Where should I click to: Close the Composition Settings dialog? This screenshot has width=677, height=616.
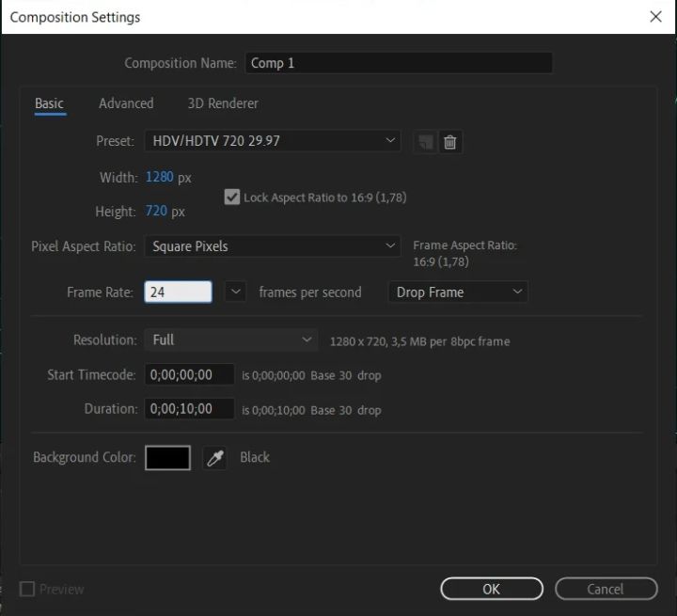[x=655, y=16]
